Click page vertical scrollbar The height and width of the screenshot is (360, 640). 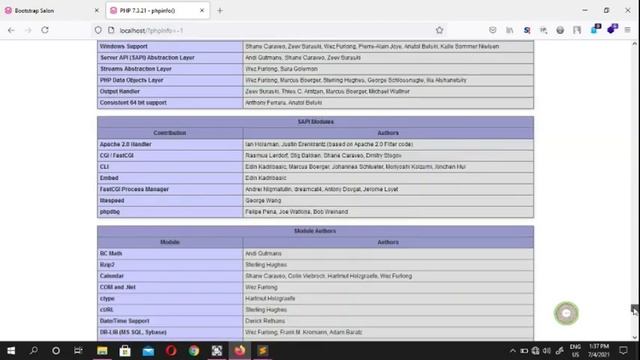coord(635,309)
